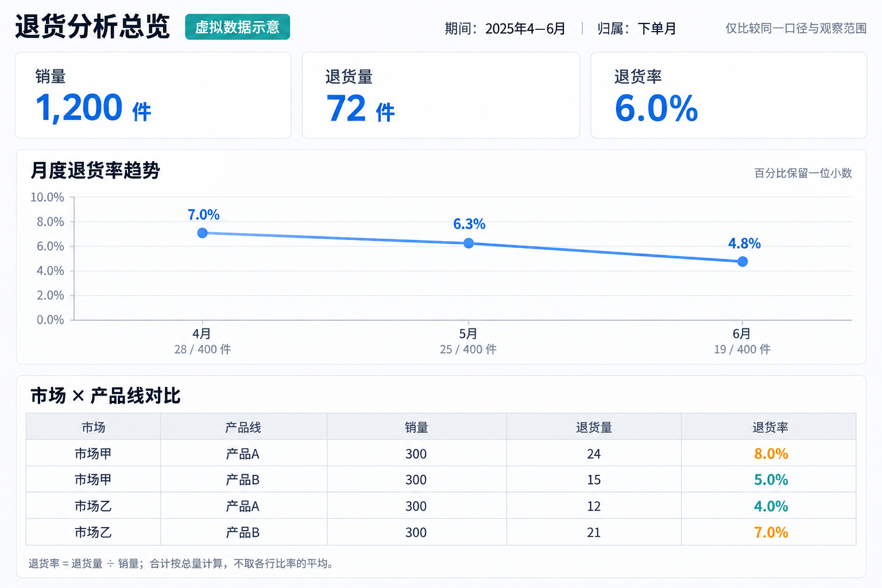Click the 产品线 column header in the table
The height and width of the screenshot is (588, 882).
pyautogui.click(x=243, y=427)
